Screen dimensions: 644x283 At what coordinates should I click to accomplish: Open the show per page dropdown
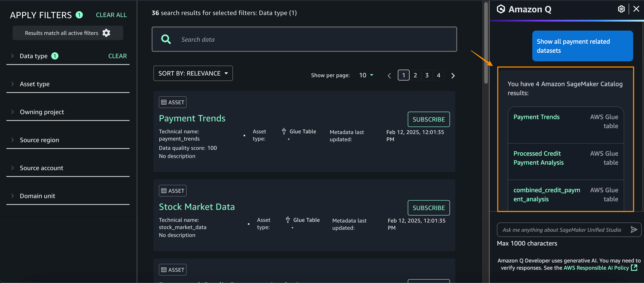pyautogui.click(x=366, y=75)
